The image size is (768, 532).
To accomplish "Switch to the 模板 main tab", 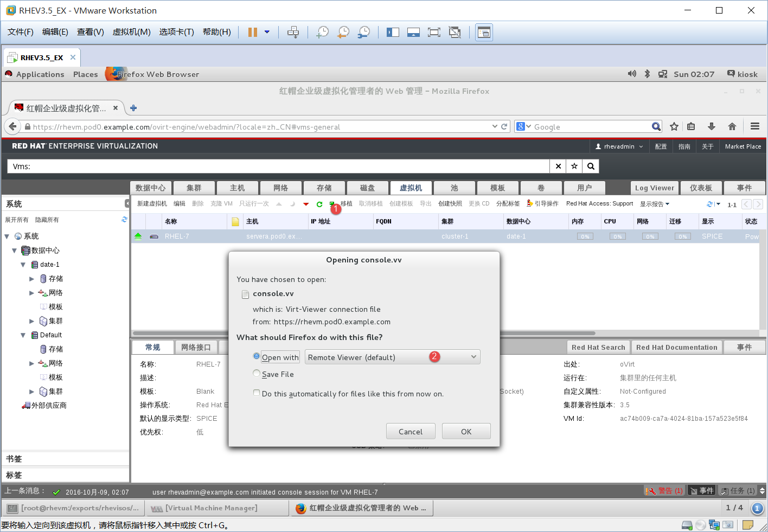I will (x=497, y=188).
